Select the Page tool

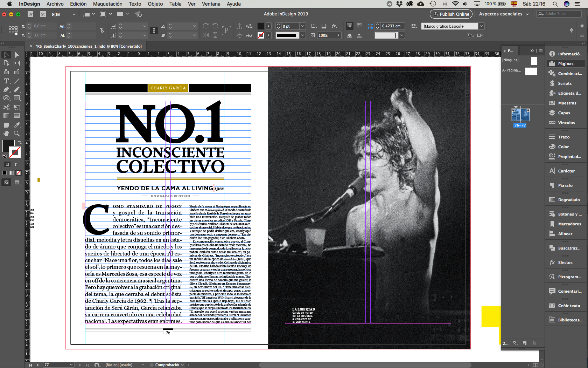click(6, 63)
